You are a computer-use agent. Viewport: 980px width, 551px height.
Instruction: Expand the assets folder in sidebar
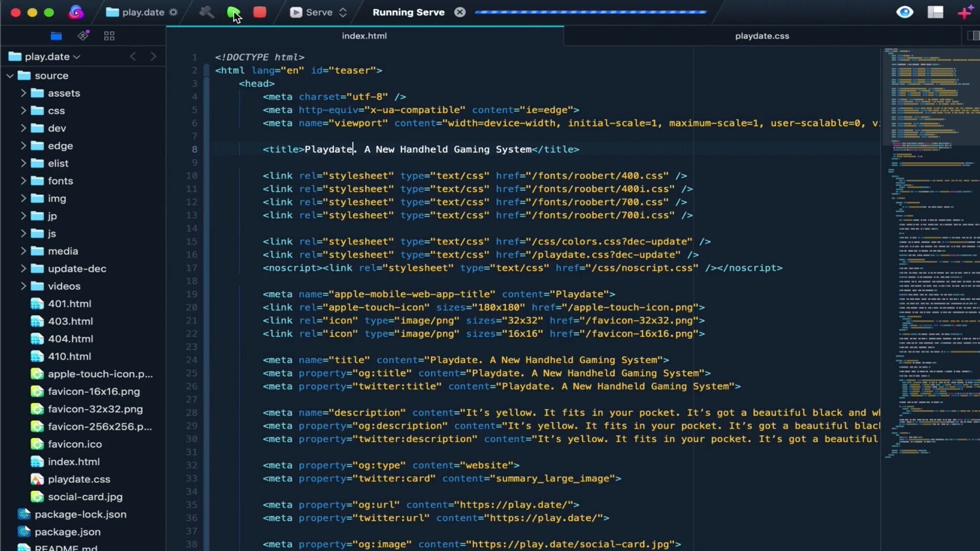point(23,93)
